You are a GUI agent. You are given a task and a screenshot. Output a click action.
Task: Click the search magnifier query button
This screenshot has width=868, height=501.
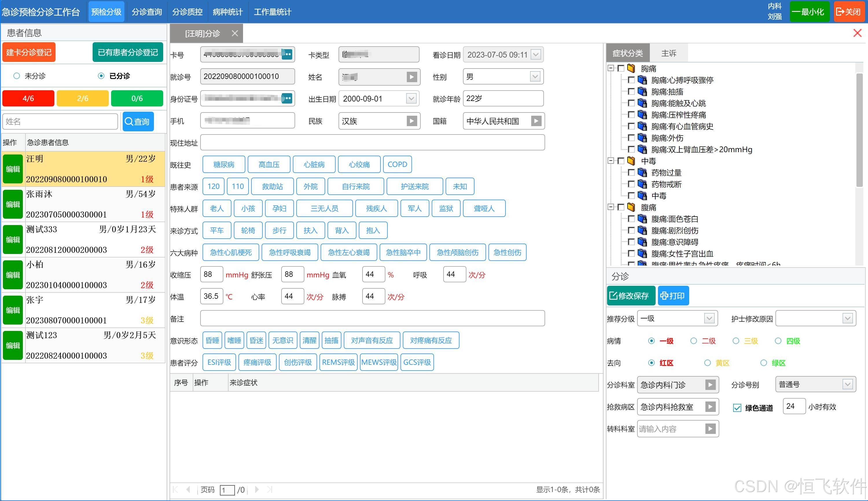coord(138,121)
